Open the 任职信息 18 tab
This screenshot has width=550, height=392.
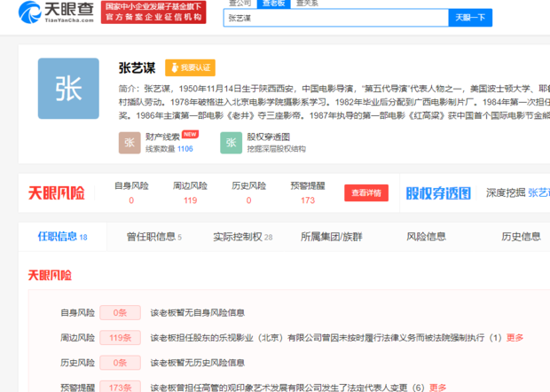(x=62, y=237)
